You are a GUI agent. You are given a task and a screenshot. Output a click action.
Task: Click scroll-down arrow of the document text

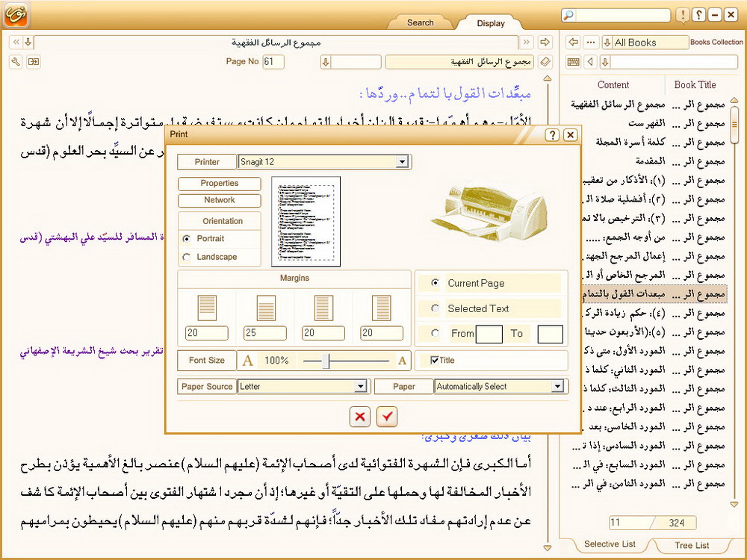point(548,548)
